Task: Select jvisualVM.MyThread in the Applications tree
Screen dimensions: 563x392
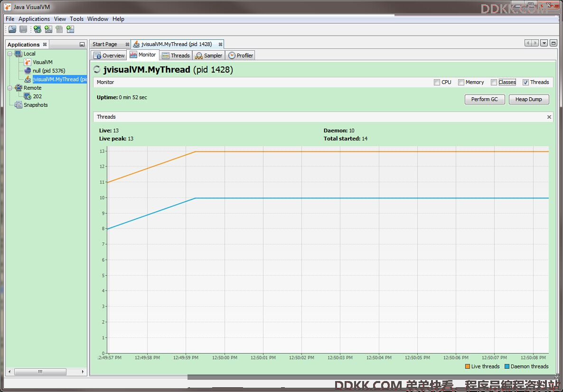Action: [x=60, y=79]
